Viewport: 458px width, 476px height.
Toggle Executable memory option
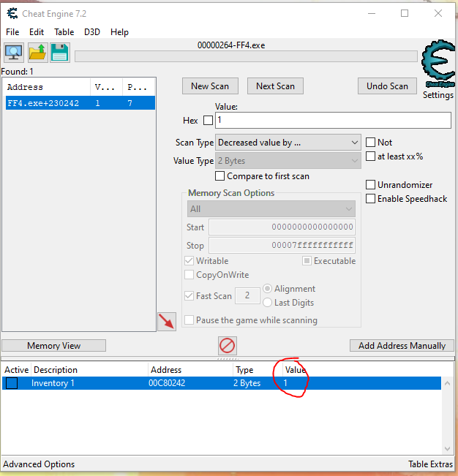(307, 261)
